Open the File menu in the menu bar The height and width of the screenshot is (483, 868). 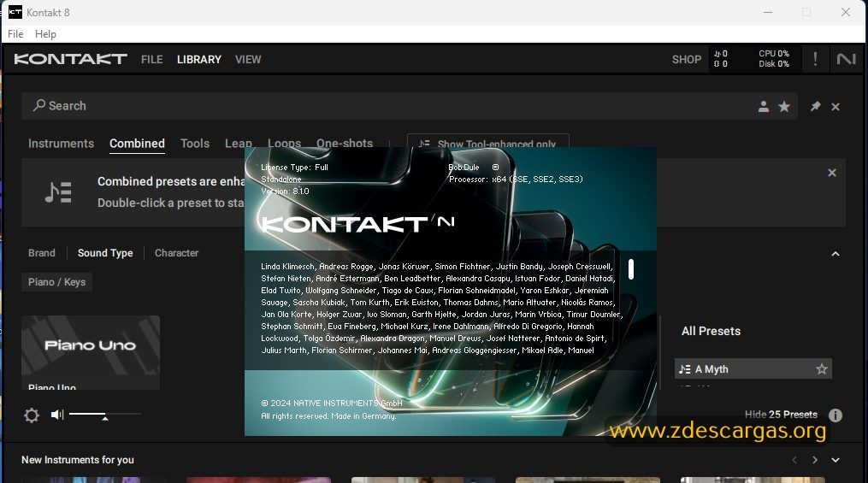[x=15, y=33]
